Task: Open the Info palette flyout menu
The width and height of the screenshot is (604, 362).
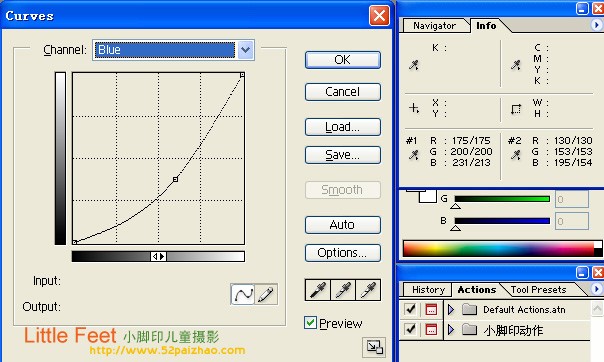Action: 596,25
